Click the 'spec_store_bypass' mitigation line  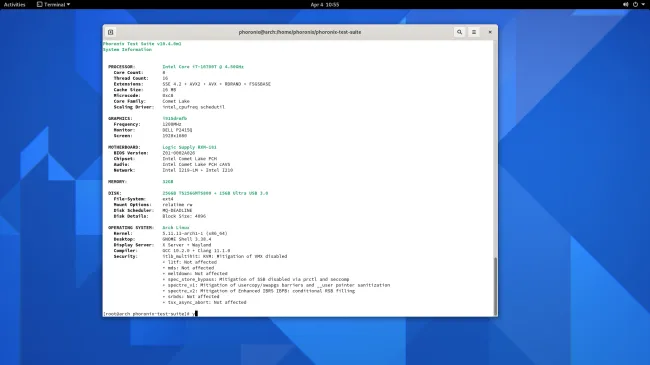click(x=256, y=280)
